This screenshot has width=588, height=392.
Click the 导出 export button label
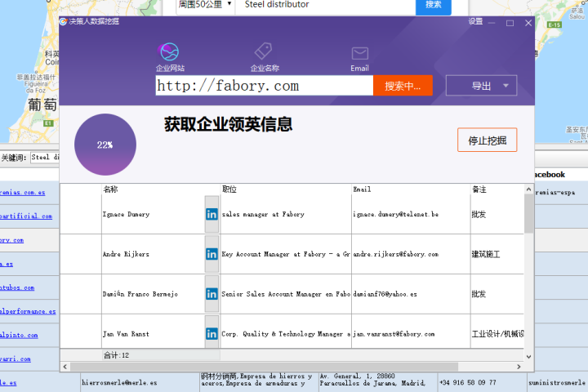481,86
